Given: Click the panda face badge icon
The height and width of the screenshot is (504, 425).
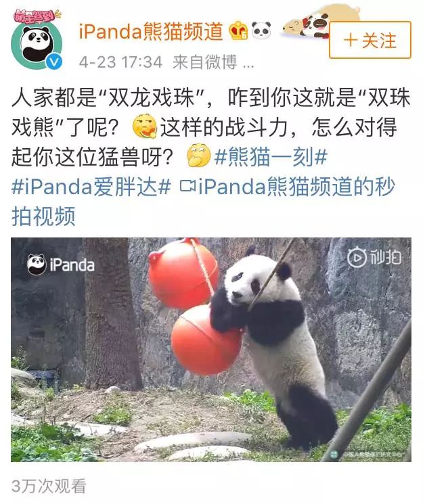Looking at the screenshot, I should coord(261,30).
